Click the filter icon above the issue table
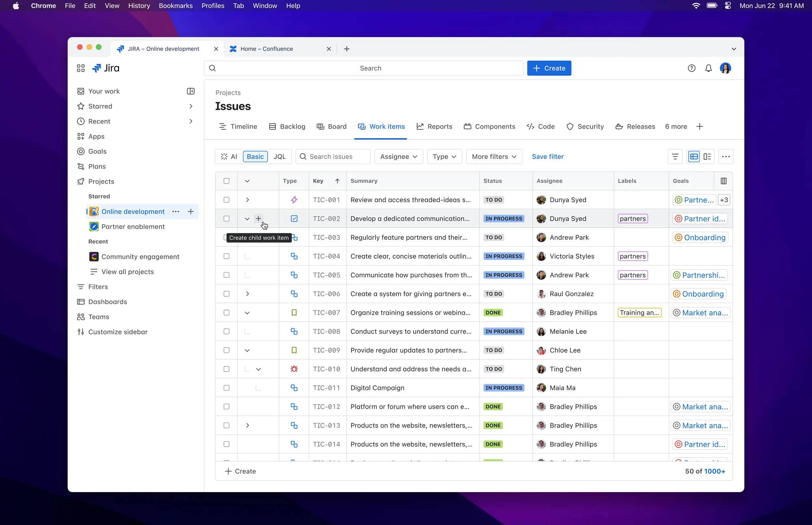The image size is (812, 525). point(675,156)
